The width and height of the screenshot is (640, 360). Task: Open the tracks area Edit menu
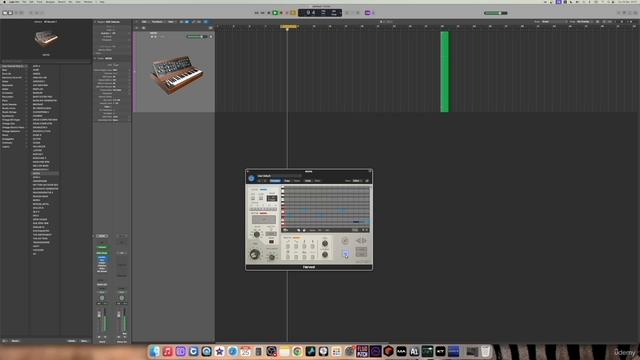click(144, 22)
